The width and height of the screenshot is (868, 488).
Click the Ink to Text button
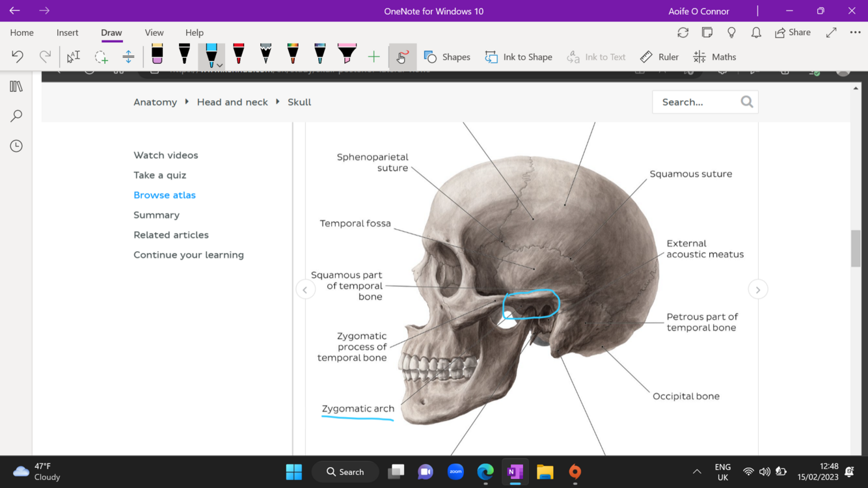pos(596,57)
